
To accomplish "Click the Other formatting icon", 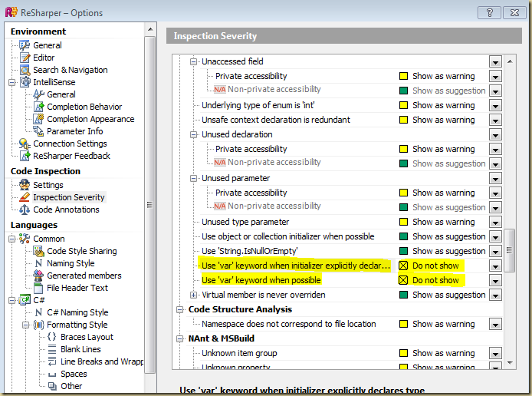I will [52, 386].
